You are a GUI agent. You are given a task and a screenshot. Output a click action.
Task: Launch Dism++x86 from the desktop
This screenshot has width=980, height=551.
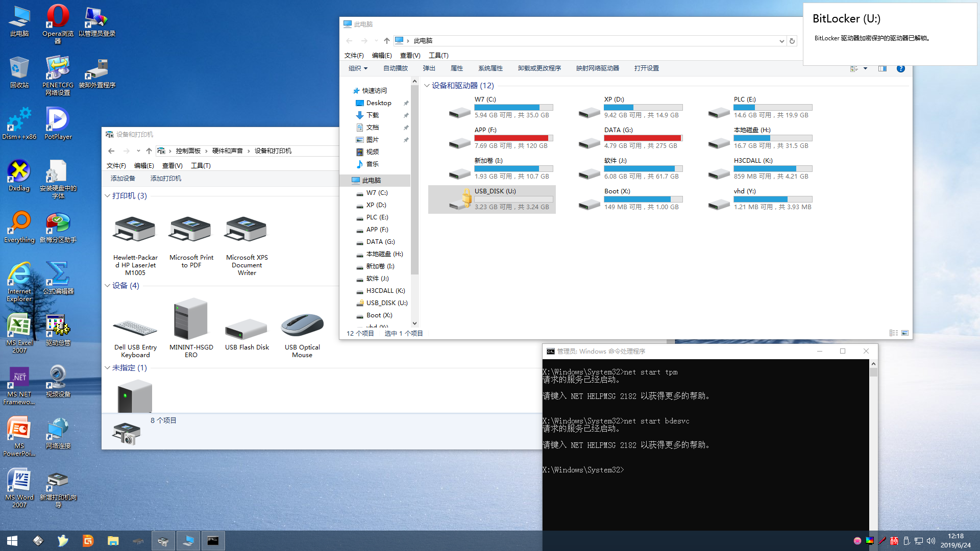[x=19, y=123]
